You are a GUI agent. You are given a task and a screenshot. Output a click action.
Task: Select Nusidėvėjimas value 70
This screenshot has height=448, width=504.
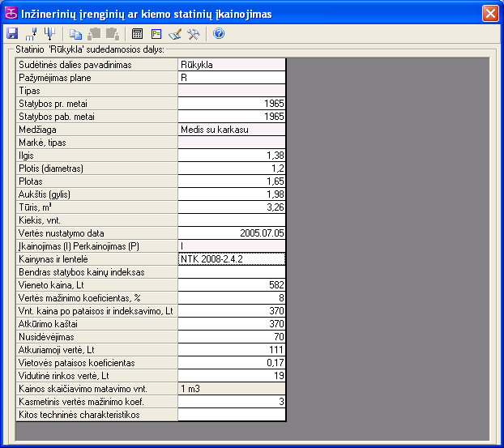pyautogui.click(x=232, y=337)
